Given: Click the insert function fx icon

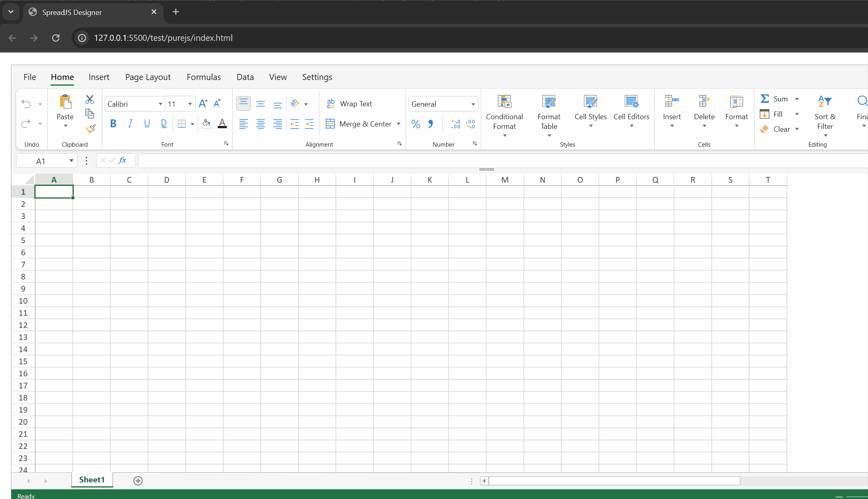Looking at the screenshot, I should click(122, 160).
